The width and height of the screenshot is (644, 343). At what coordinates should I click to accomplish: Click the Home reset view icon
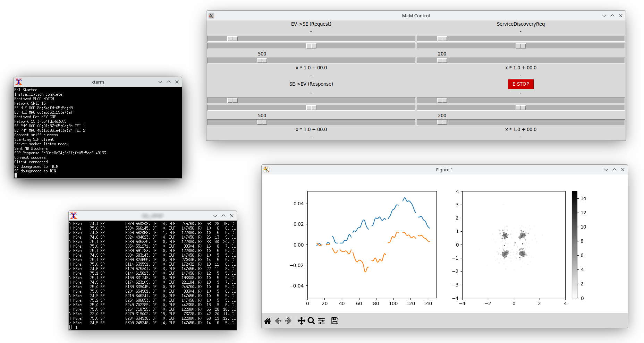tap(267, 321)
